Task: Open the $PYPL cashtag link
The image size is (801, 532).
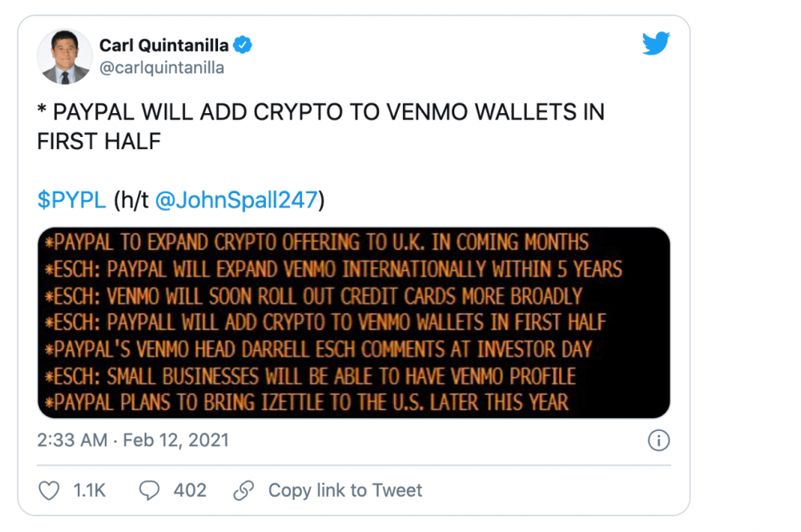Action: pyautogui.click(x=71, y=200)
